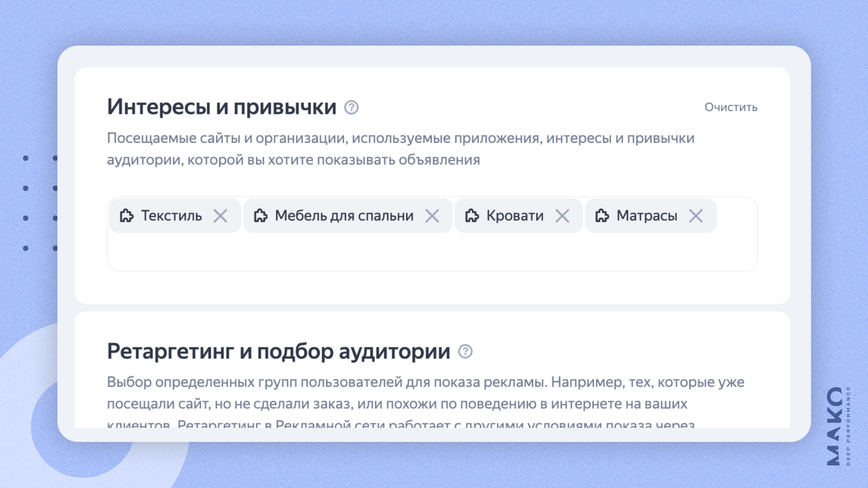Remove the Матрасы interest tag
868x488 pixels.
point(696,216)
